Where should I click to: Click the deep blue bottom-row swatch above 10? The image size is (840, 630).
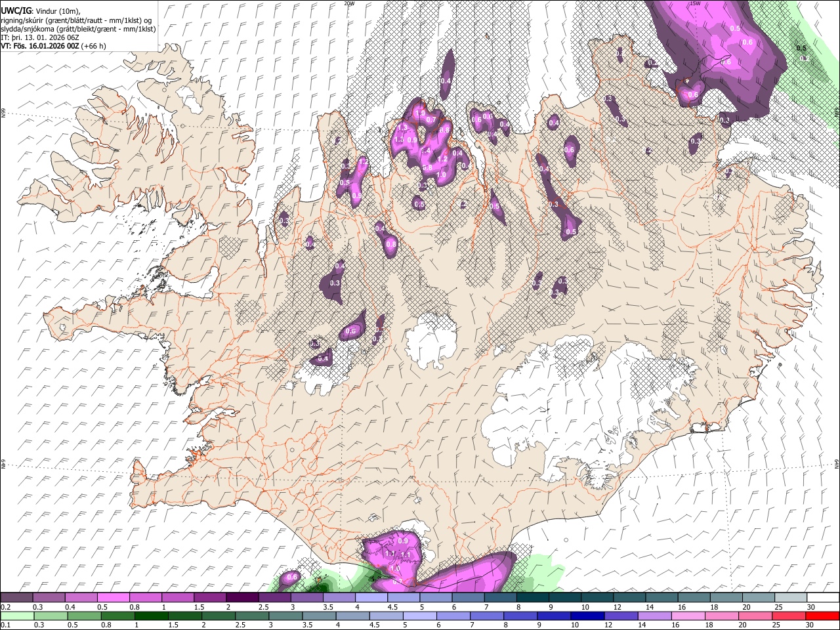[x=587, y=616]
